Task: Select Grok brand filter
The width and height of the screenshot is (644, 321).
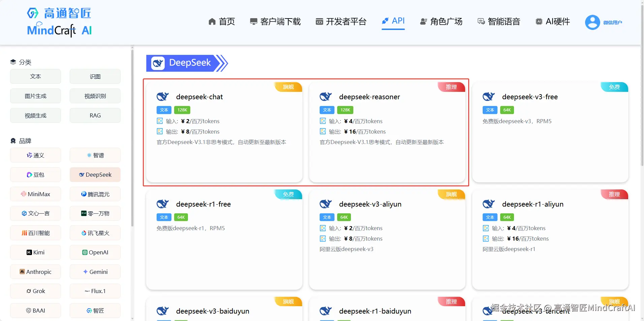Action: (35, 291)
